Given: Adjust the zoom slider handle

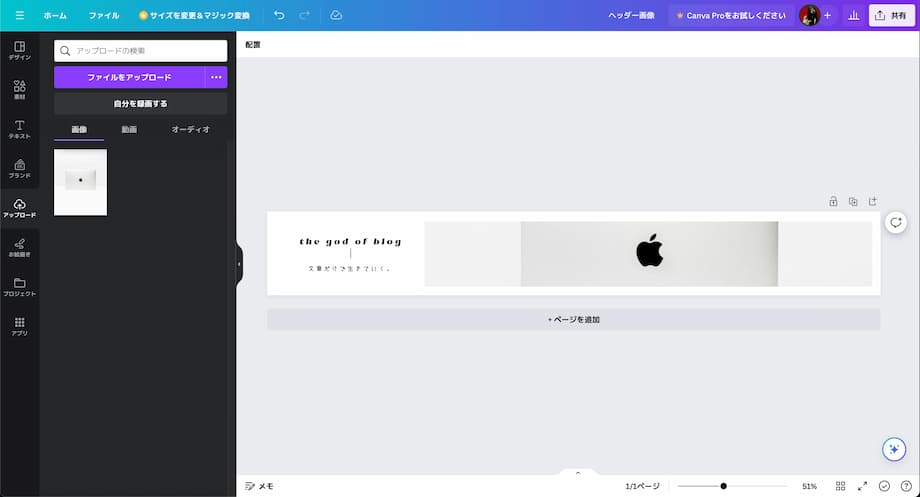Looking at the screenshot, I should pyautogui.click(x=723, y=486).
